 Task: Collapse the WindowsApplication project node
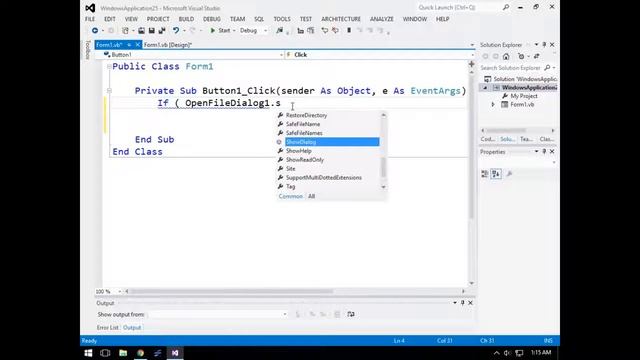485,88
